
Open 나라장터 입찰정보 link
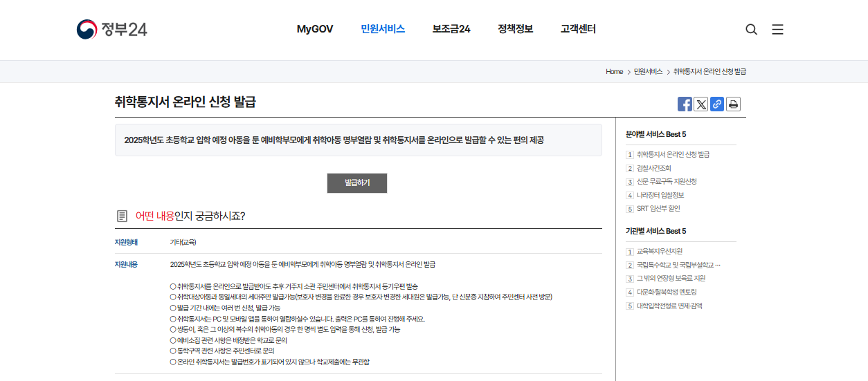tap(660, 195)
